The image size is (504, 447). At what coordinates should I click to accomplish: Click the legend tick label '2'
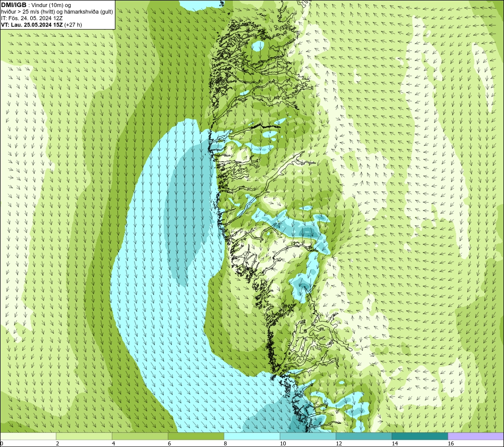[57, 444]
